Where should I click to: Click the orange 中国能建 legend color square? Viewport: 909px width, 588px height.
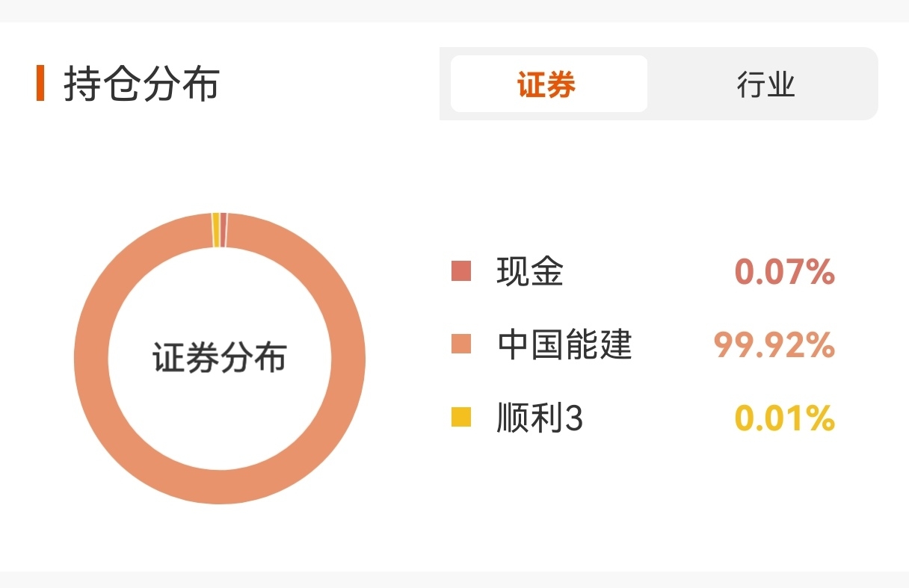click(x=461, y=344)
